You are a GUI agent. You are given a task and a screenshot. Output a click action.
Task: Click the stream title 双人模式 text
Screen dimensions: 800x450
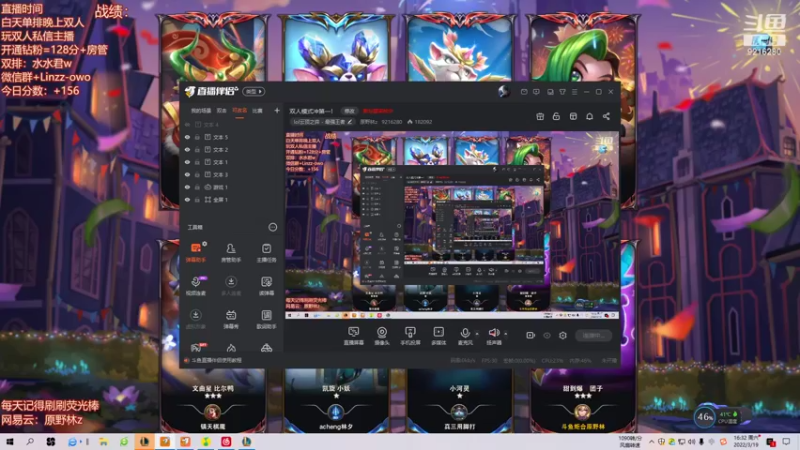point(311,111)
